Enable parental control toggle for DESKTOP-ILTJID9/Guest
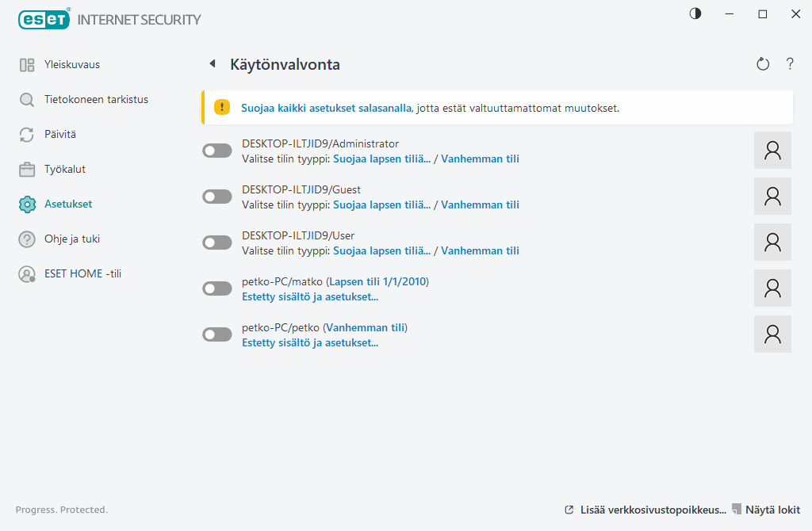The width and height of the screenshot is (812, 531). 217,197
